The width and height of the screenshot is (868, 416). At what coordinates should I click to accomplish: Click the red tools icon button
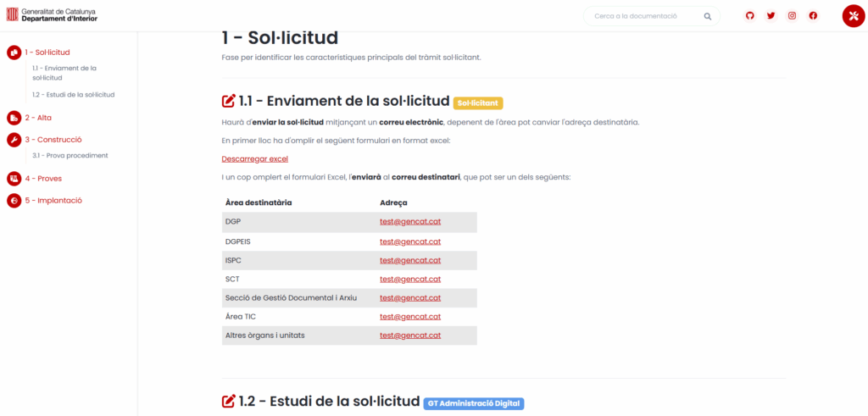(x=853, y=16)
